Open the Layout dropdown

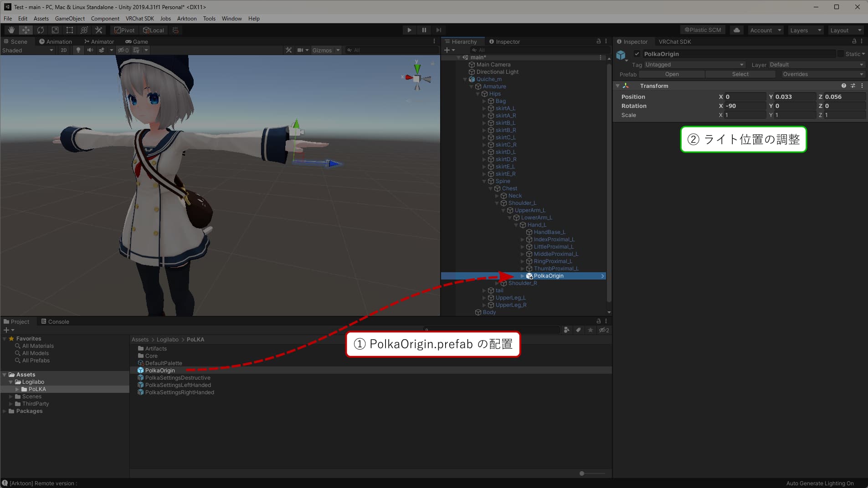point(845,30)
